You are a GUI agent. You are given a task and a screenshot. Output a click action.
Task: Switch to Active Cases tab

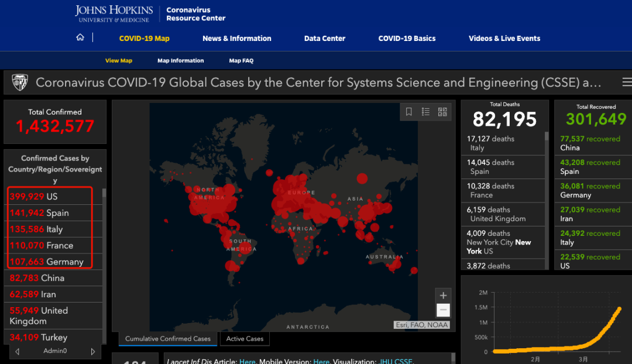245,339
